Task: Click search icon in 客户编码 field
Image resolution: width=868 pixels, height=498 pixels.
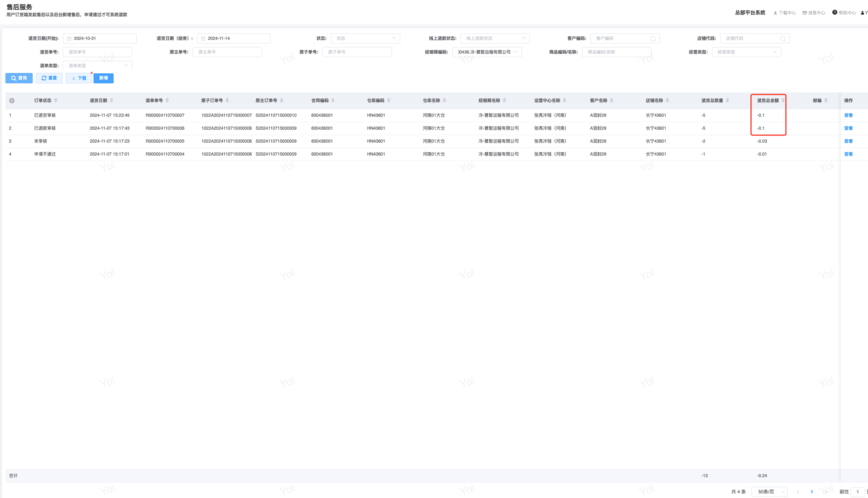Action: [x=653, y=39]
